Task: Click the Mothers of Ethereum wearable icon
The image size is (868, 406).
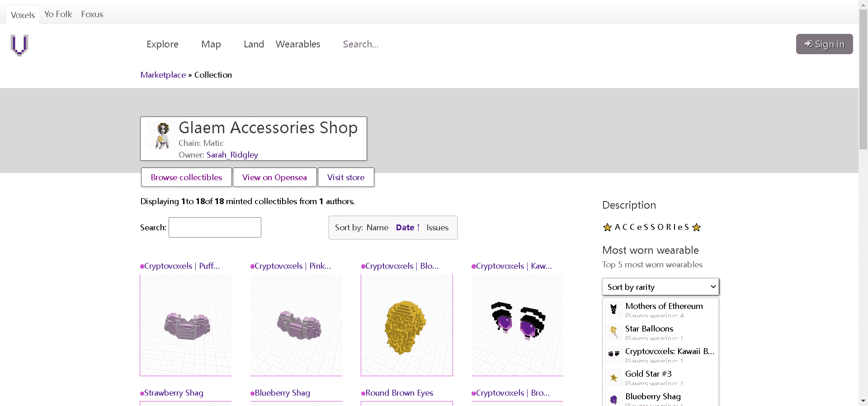Action: coord(613,309)
